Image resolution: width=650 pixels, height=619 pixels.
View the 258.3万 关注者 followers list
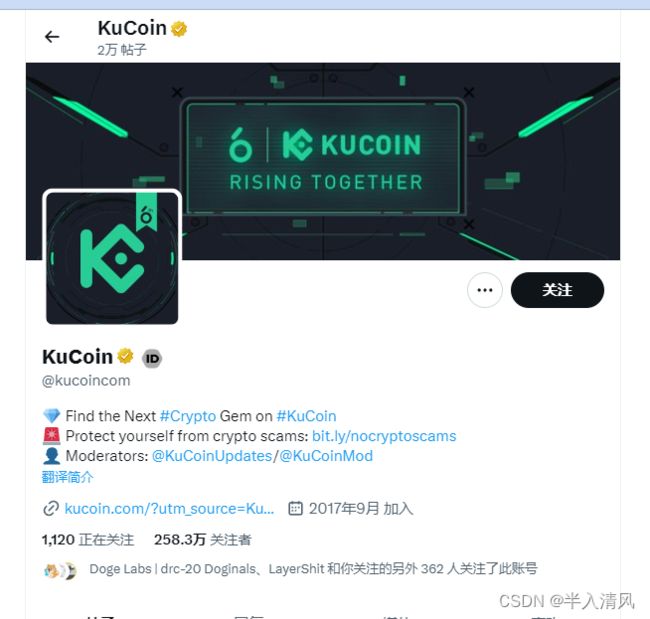(203, 539)
